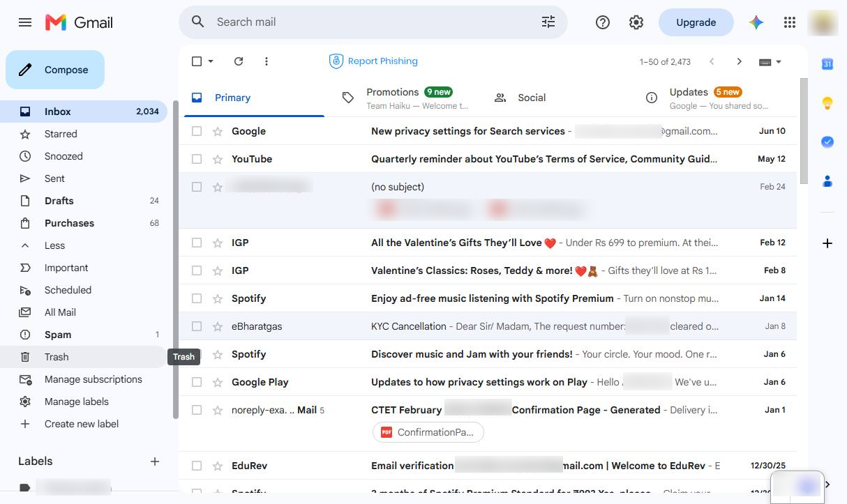Open the main menu hamburger icon
This screenshot has height=504, width=847.
click(x=25, y=22)
